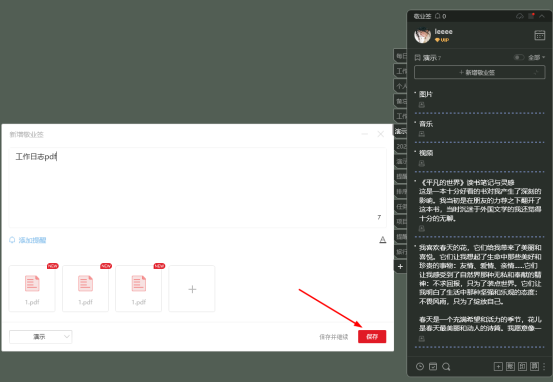Open the first 1.pdf attachment tile
The width and height of the screenshot is (554, 382).
click(x=32, y=289)
